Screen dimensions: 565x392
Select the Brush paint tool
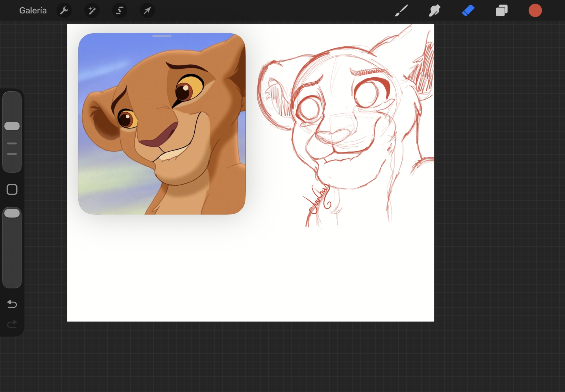point(401,11)
